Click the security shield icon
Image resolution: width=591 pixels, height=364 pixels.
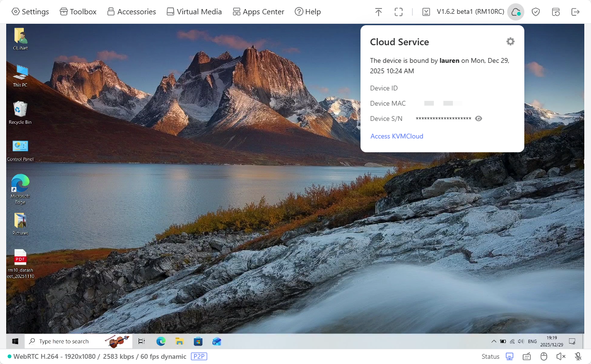point(536,12)
